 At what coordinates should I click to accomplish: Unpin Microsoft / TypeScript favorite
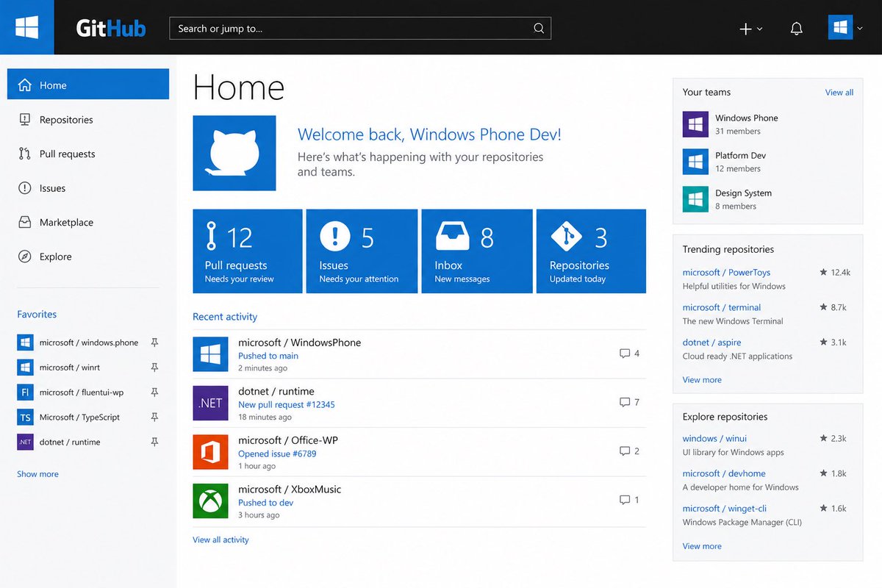tap(154, 417)
